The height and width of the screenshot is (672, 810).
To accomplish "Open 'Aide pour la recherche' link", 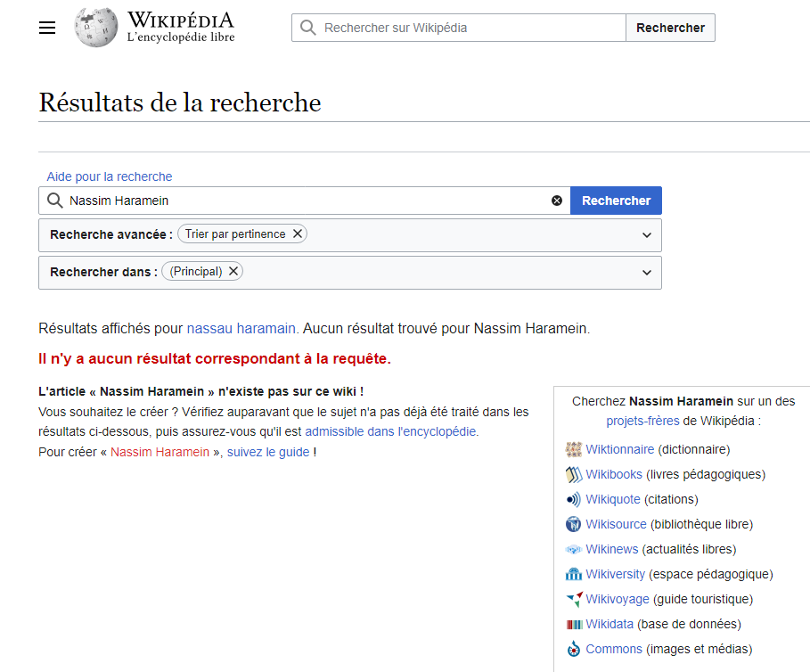I will click(x=110, y=176).
